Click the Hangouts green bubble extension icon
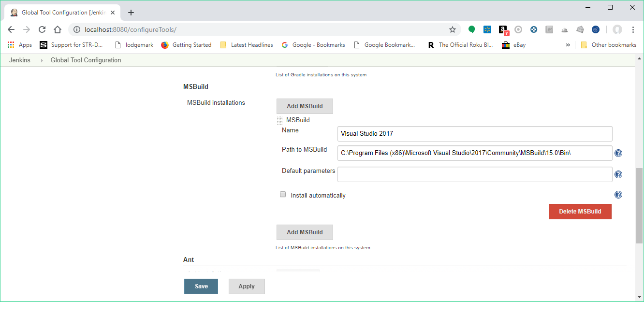644x313 pixels. (472, 29)
